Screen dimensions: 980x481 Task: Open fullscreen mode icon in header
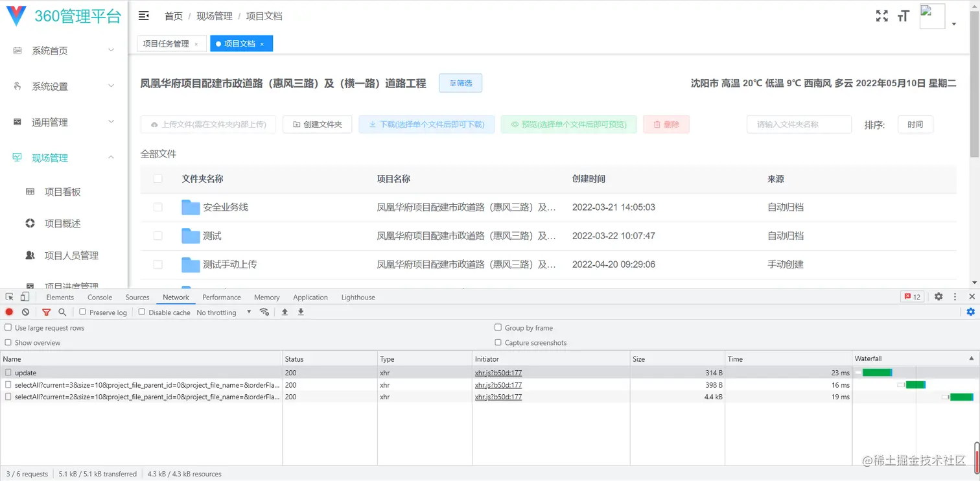coord(881,16)
